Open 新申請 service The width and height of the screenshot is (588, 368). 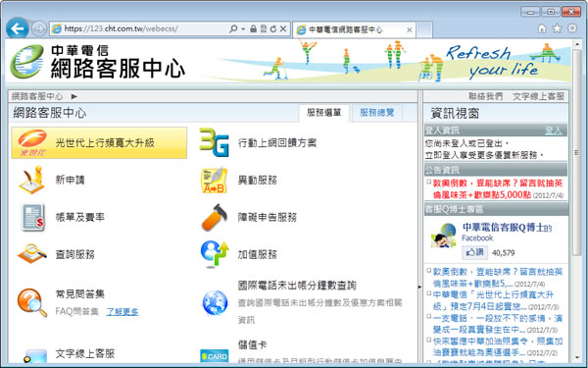coord(71,180)
